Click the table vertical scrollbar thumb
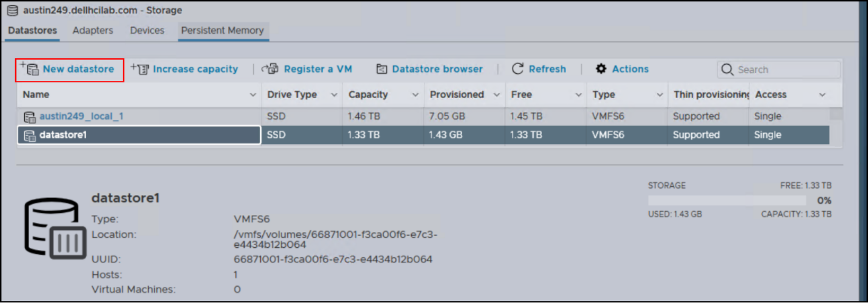868x303 pixels. tap(836, 114)
